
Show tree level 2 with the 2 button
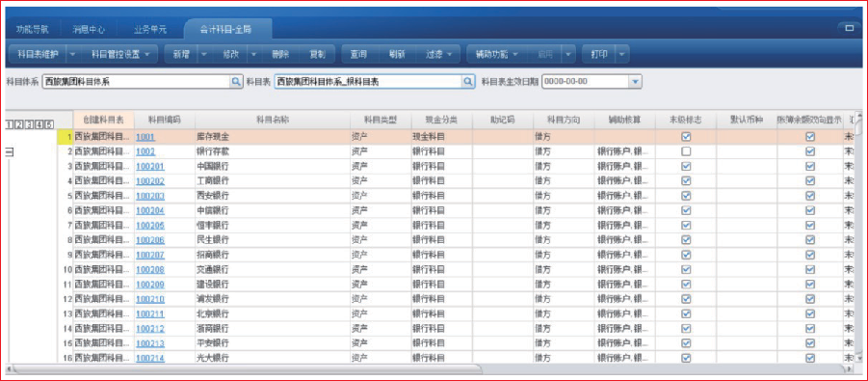click(19, 124)
